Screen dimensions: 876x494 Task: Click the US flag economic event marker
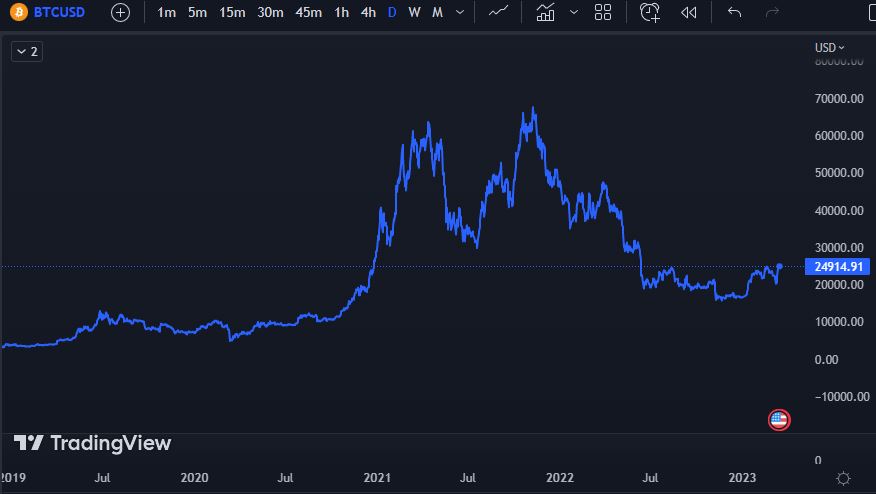point(779,420)
